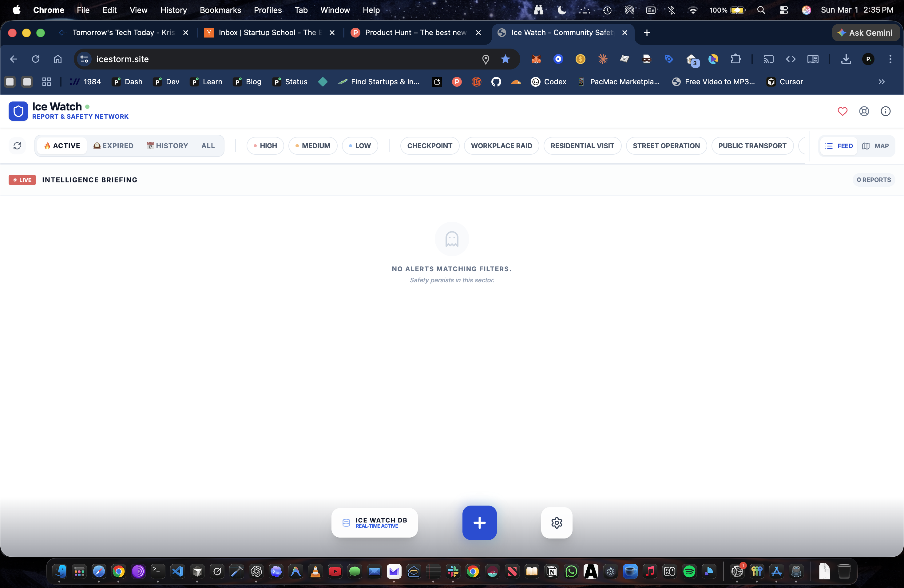
Task: Filter by WORKPLACE RAID category
Action: click(502, 146)
